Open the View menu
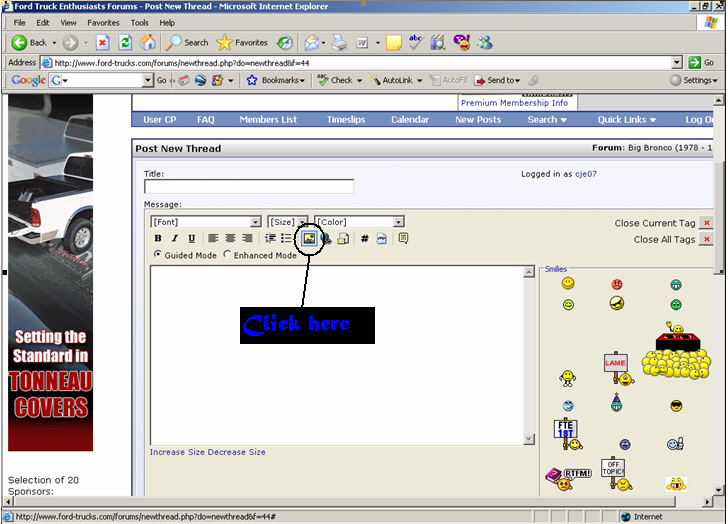Screen dimensions: 728x524 coord(68,23)
